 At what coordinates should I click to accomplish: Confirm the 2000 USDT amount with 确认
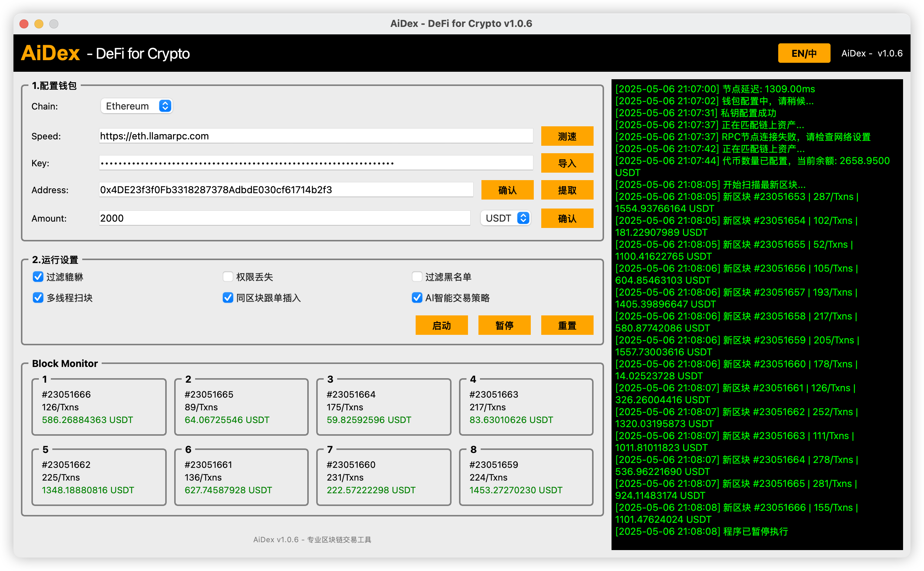567,218
